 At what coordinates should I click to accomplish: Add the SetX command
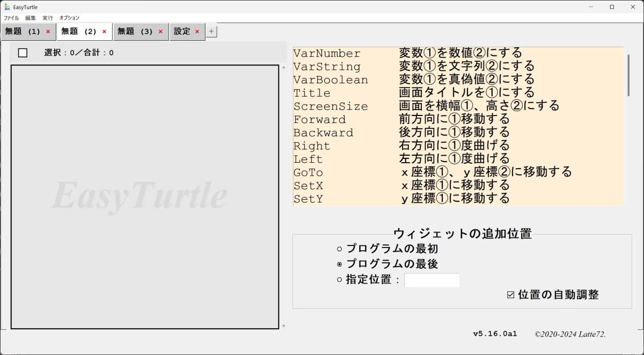[x=459, y=185]
